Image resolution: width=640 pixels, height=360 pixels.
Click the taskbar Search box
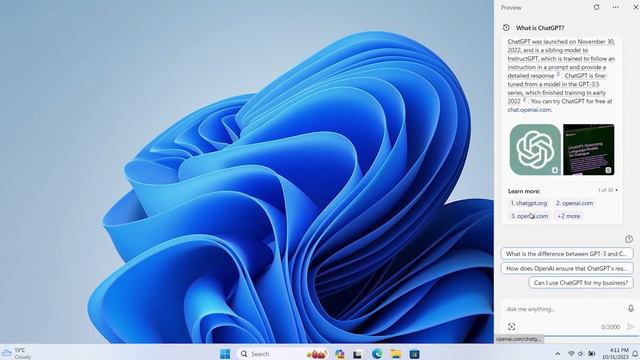click(x=283, y=353)
